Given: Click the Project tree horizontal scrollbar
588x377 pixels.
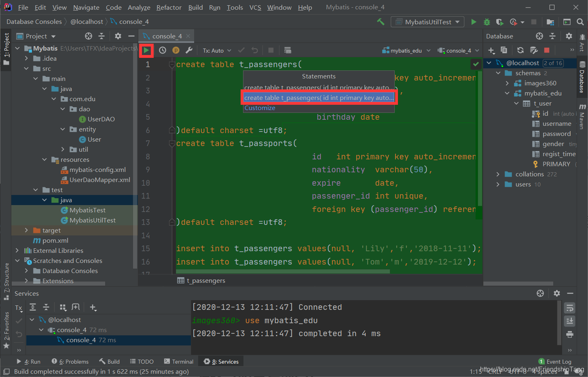Looking at the screenshot, I should pos(59,284).
